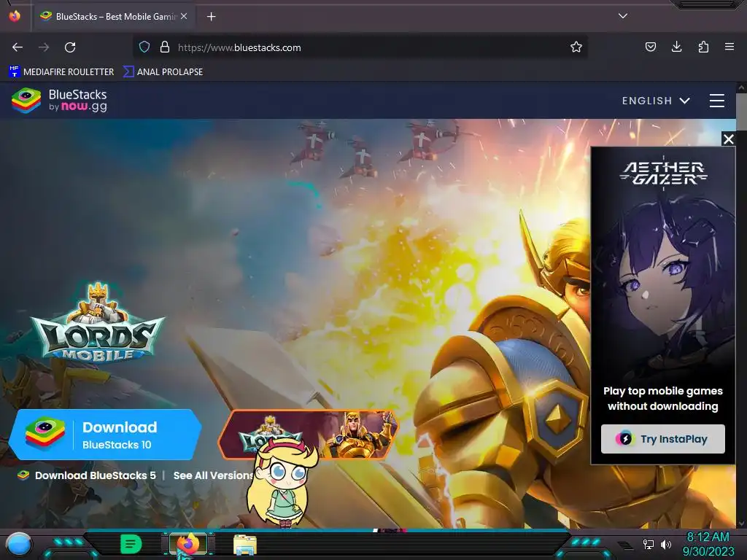The height and width of the screenshot is (560, 747).
Task: Select the BlueStacks – Best Mobile Gaming tab
Action: click(x=114, y=16)
